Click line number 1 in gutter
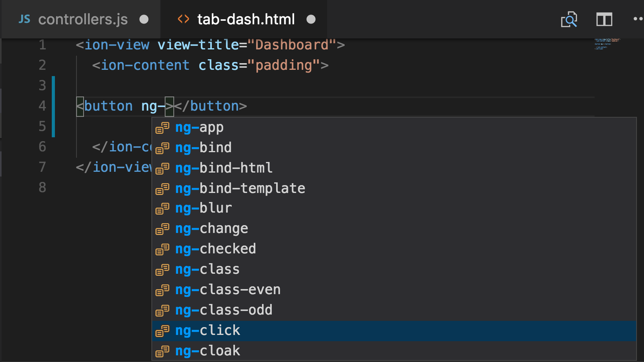This screenshot has width=644, height=362. 42,45
